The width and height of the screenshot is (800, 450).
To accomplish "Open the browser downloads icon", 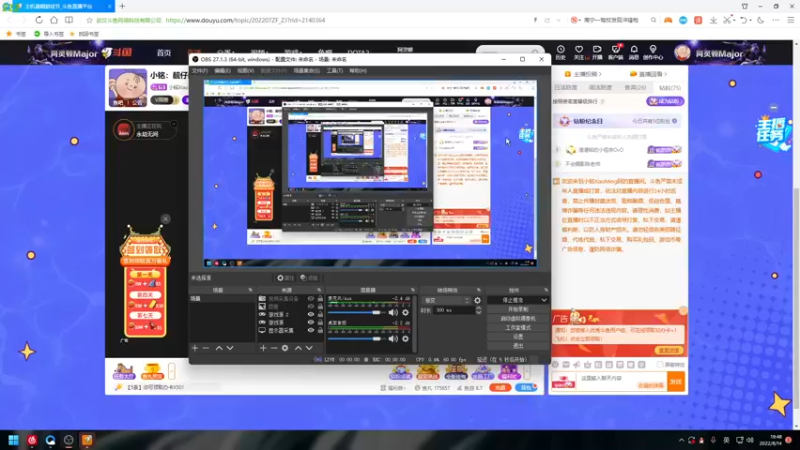I will [x=713, y=20].
